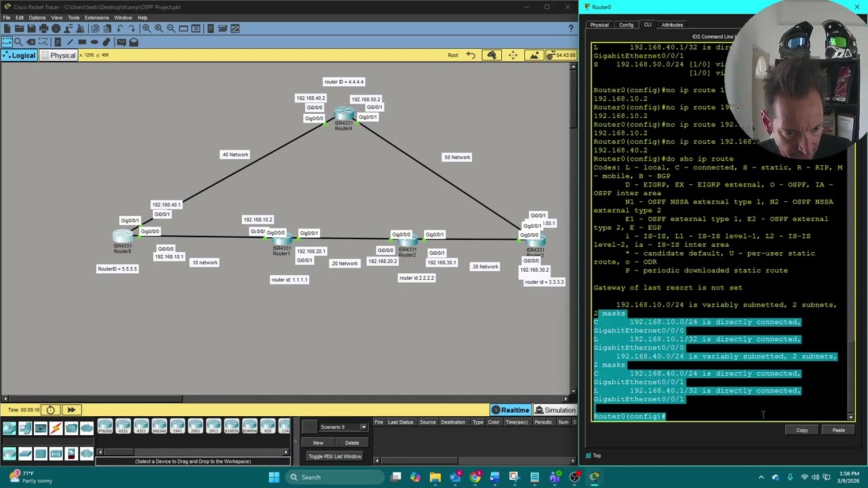868x488 pixels.
Task: Select the Connections lightning bolt category
Action: point(56,428)
